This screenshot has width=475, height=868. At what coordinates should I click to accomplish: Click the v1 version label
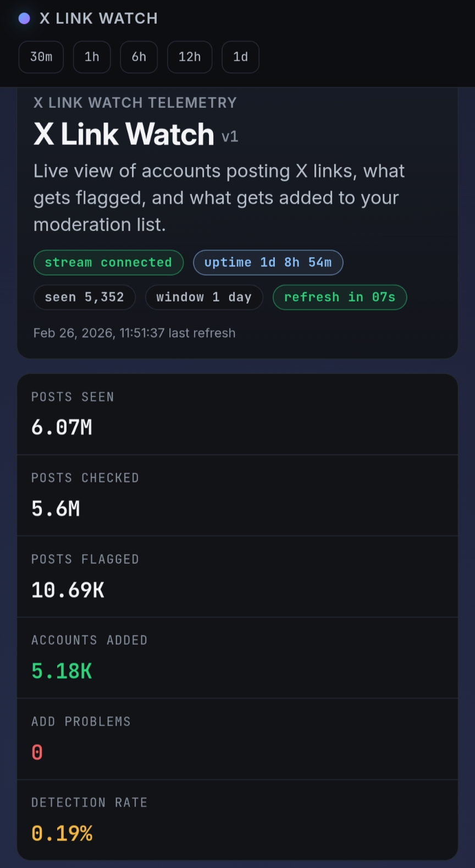[230, 137]
